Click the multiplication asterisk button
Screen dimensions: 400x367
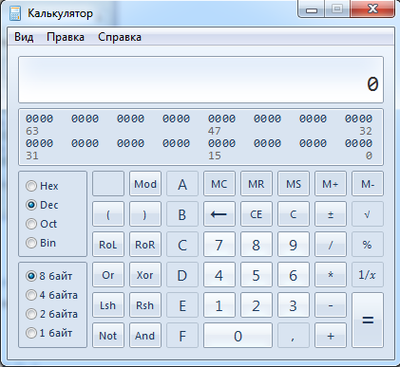330,275
